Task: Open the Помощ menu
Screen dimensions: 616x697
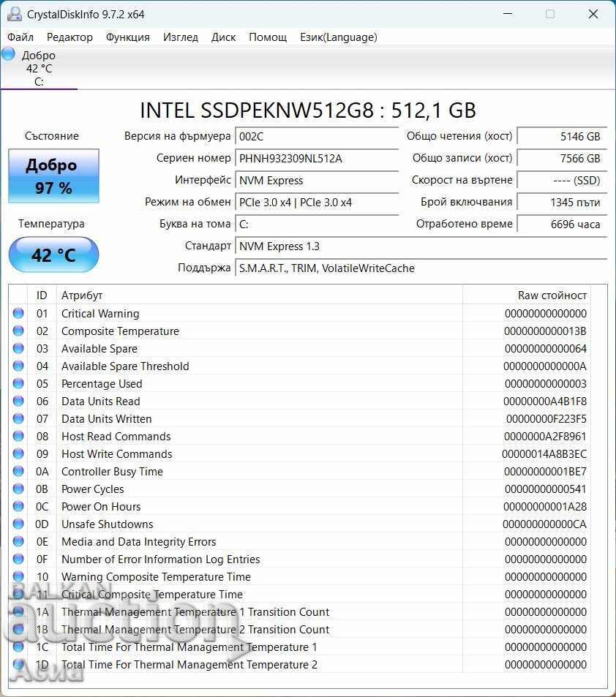Action: [267, 37]
